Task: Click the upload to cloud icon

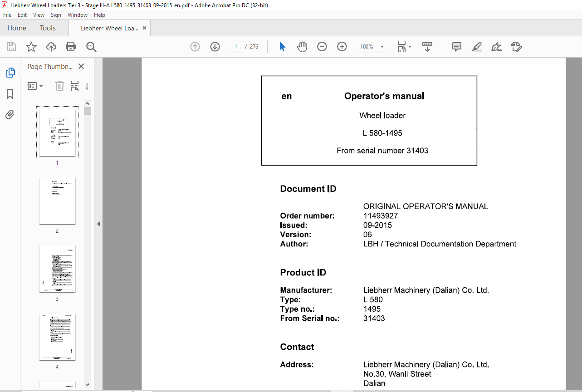Action: (51, 47)
